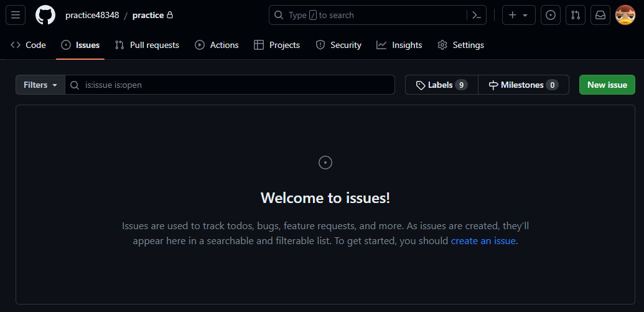This screenshot has height=312, width=644.
Task: Open the global issues icon in header
Action: point(551,15)
